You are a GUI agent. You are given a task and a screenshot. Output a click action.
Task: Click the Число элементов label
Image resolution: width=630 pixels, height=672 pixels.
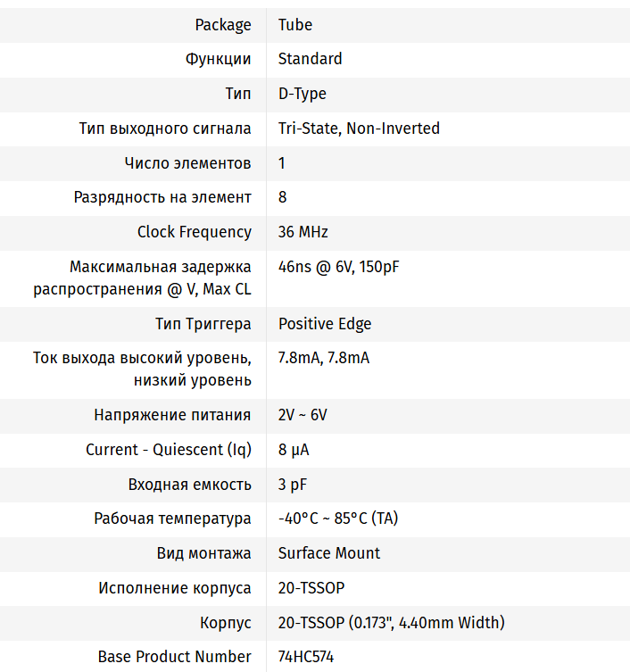pos(187,163)
